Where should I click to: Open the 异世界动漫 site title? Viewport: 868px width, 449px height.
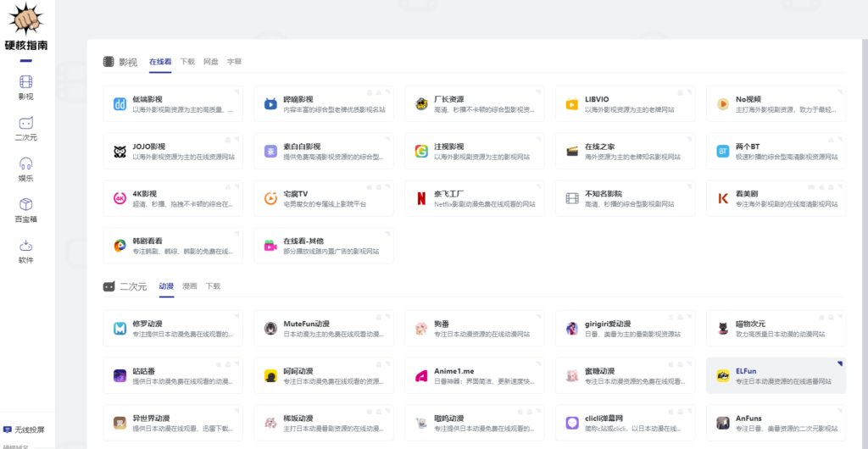(152, 418)
